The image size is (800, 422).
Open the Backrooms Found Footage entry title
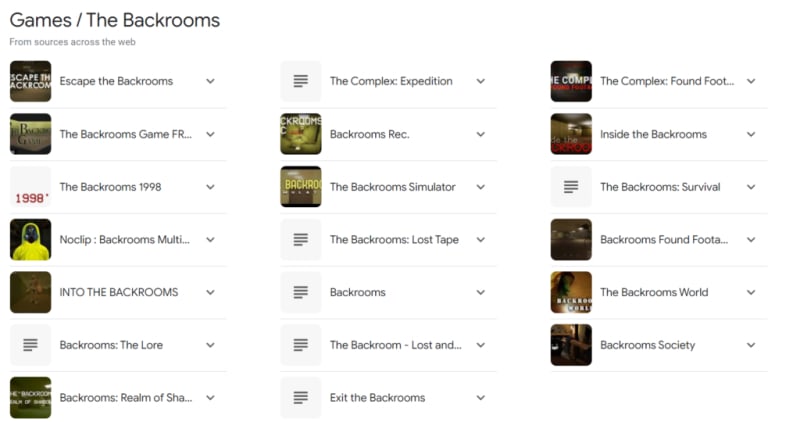[664, 240]
